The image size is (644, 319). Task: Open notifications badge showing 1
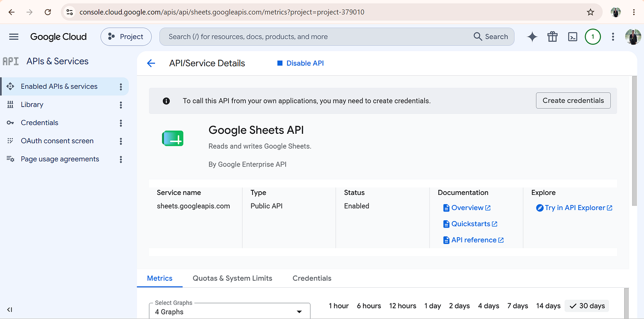click(592, 37)
